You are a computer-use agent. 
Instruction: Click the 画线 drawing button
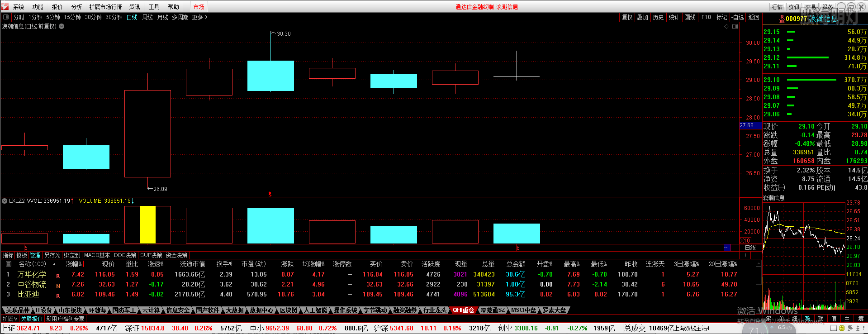(690, 17)
